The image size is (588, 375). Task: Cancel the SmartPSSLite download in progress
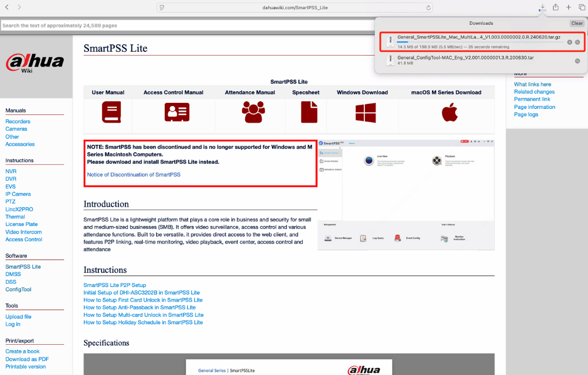(570, 42)
